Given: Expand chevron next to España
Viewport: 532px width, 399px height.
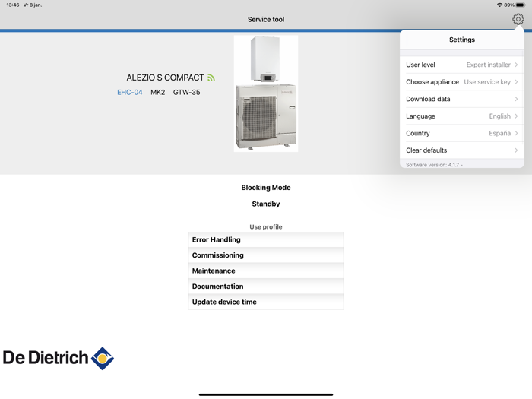Looking at the screenshot, I should [516, 133].
